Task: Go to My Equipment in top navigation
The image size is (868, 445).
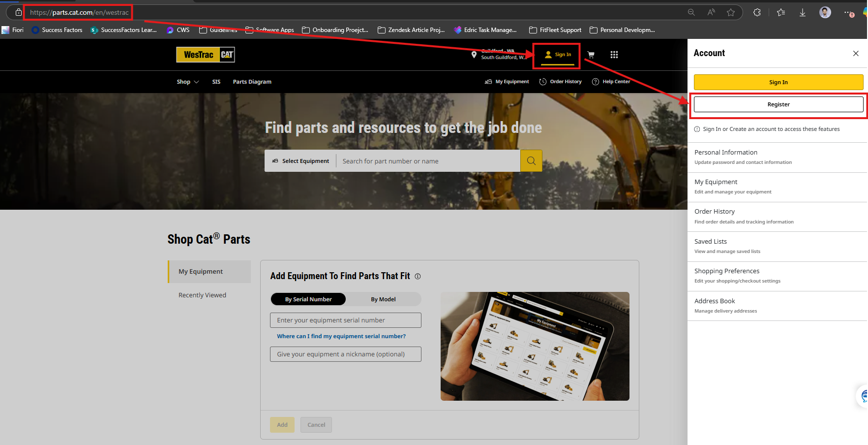Action: (x=507, y=82)
